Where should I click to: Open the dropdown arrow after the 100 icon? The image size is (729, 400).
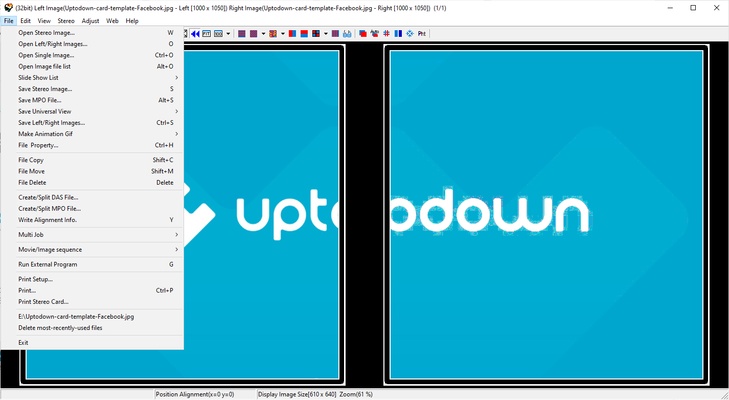pyautogui.click(x=228, y=33)
